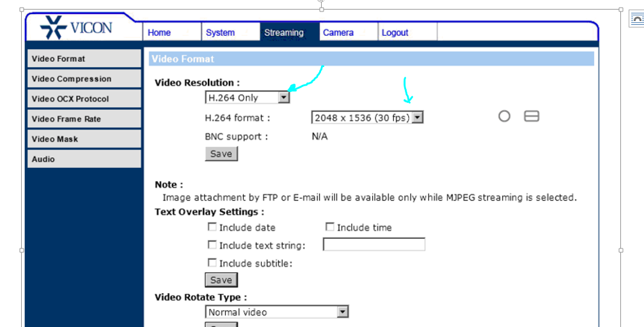Click the Vicon logo
The image size is (644, 327).
pos(76,28)
